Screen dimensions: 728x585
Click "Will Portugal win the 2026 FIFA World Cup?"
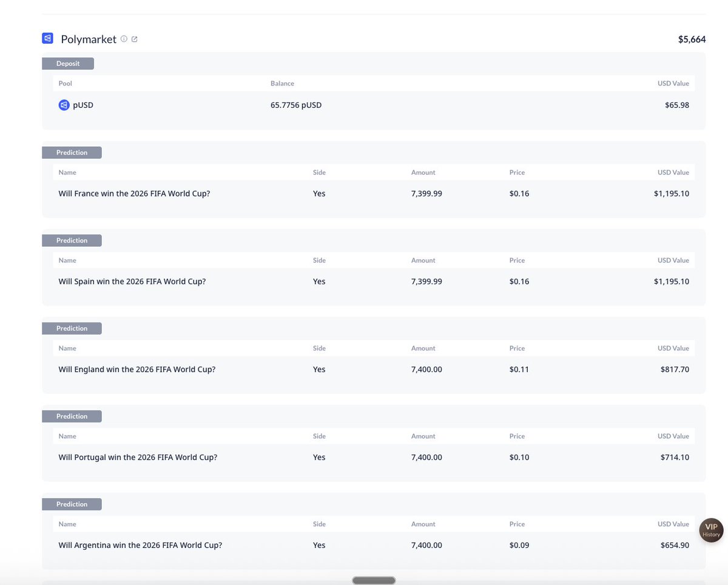coord(138,457)
